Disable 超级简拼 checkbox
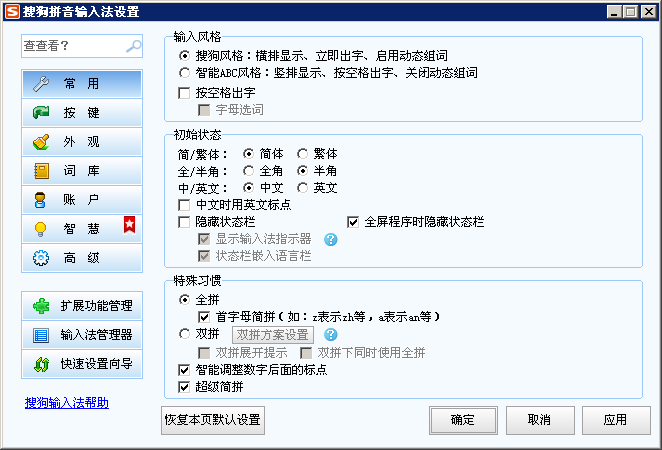 184,387
